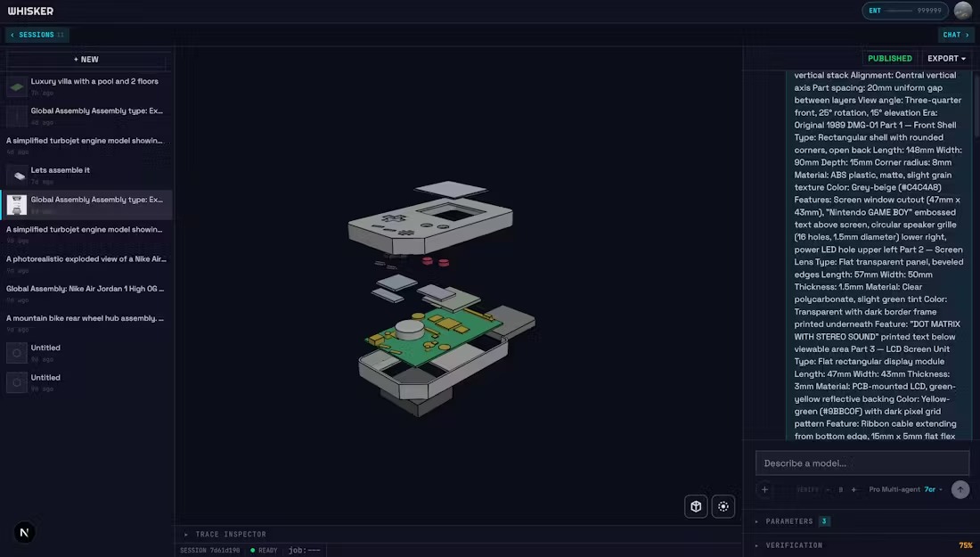
Task: Click the WHISKER logo
Action: coord(30,12)
